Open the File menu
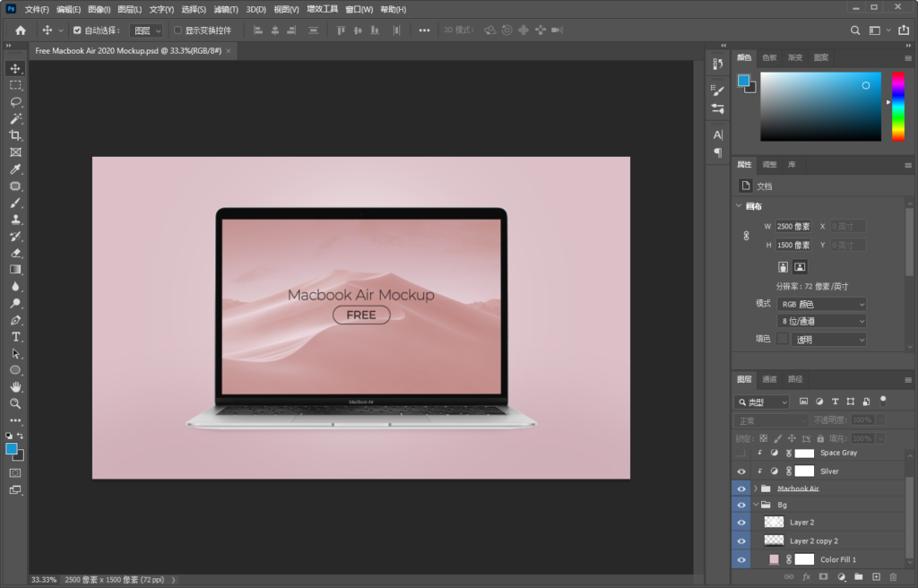Screen dimensions: 918x588 (37, 9)
